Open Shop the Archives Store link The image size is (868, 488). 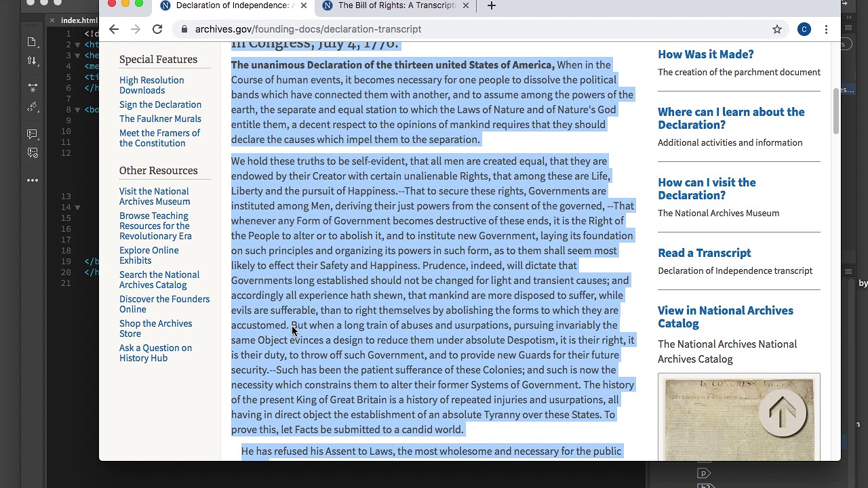tap(155, 329)
